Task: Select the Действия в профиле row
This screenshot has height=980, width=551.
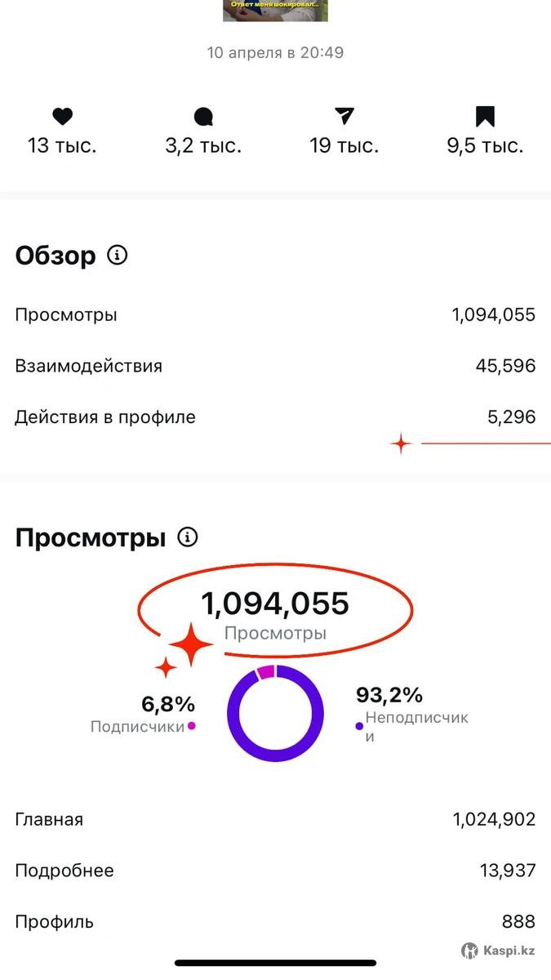Action: (x=275, y=417)
